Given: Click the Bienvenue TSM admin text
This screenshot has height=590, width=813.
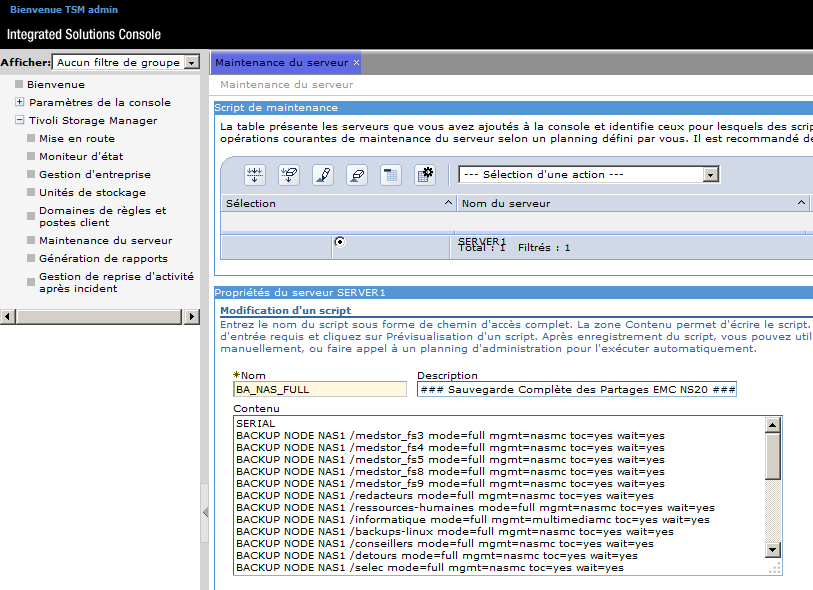Looking at the screenshot, I should pyautogui.click(x=64, y=10).
